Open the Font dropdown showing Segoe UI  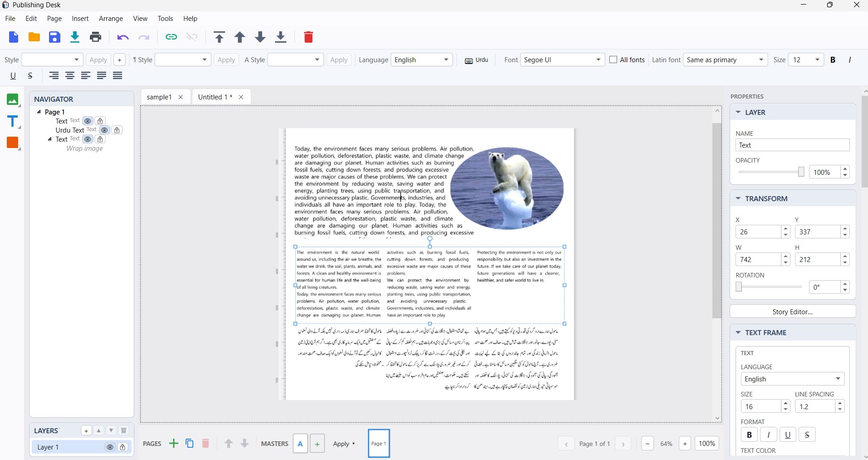pyautogui.click(x=562, y=60)
